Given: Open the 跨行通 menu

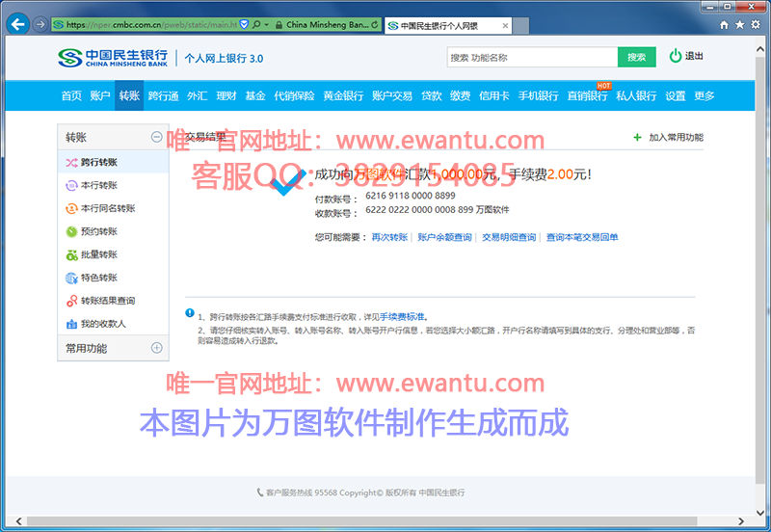Looking at the screenshot, I should tap(163, 95).
